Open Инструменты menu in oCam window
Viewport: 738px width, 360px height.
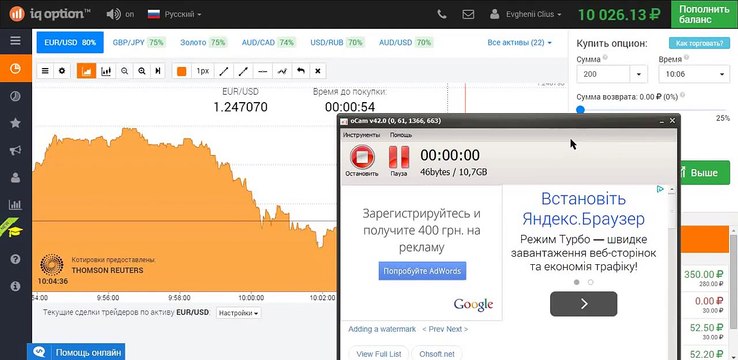(361, 135)
